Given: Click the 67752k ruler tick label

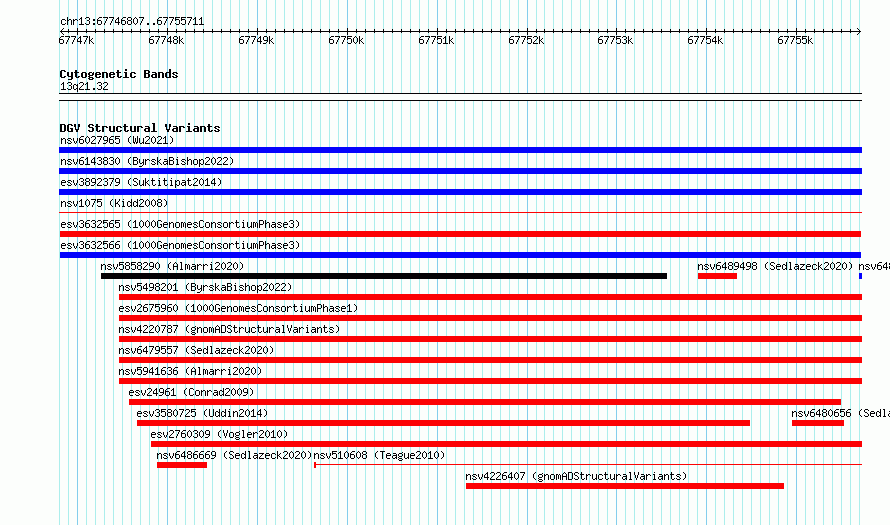Looking at the screenshot, I should [526, 41].
